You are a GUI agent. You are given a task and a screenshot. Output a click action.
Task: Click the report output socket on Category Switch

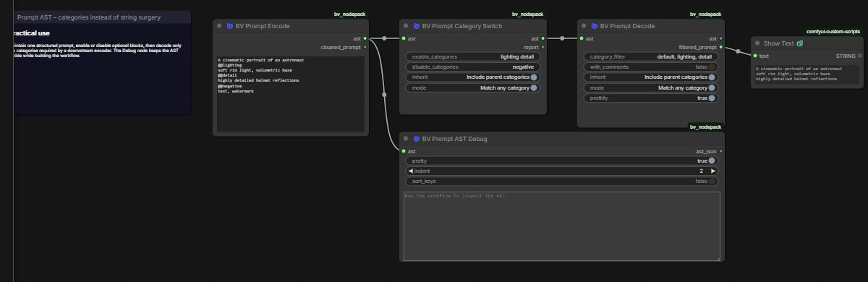click(543, 47)
